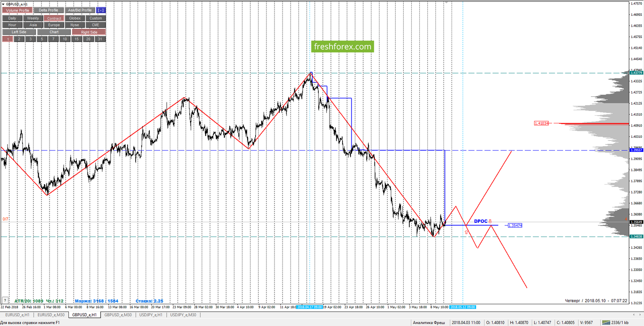Collapse the GBPUSD_e,H1 chart title arrow
The image size is (644, 326).
pos(3,4)
